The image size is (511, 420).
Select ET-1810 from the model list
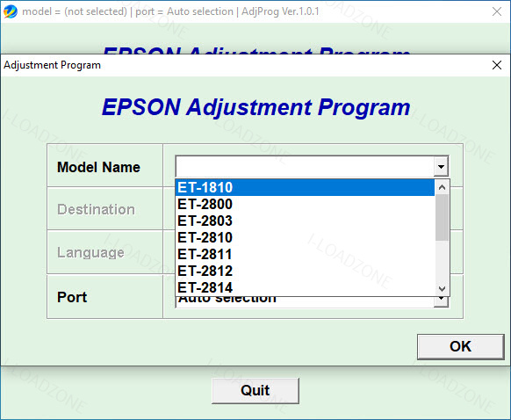[x=305, y=187]
